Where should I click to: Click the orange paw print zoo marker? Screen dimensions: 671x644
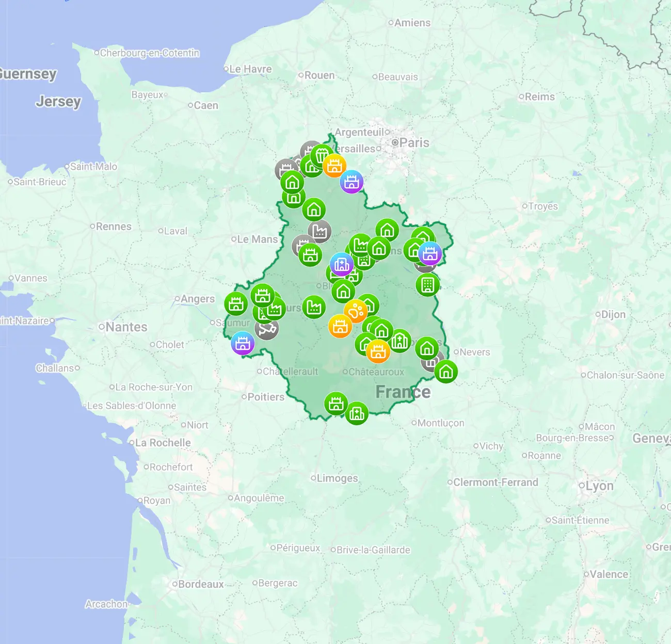[x=356, y=311]
